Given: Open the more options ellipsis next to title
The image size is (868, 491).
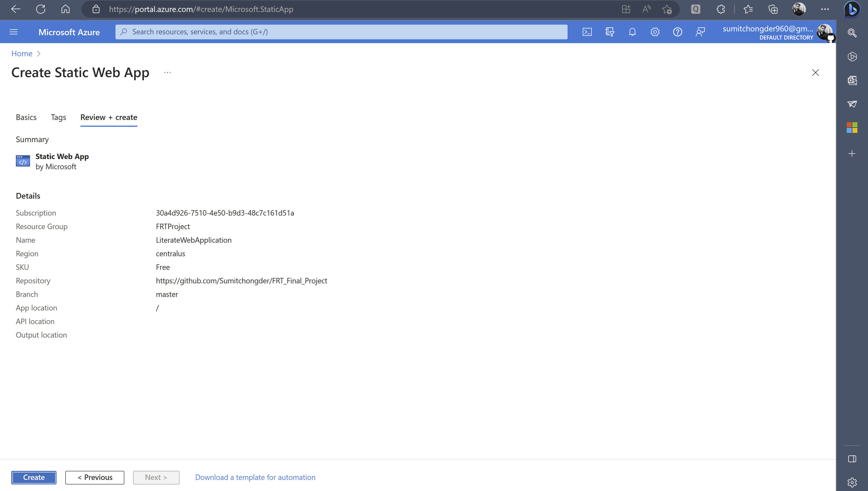Looking at the screenshot, I should 167,72.
